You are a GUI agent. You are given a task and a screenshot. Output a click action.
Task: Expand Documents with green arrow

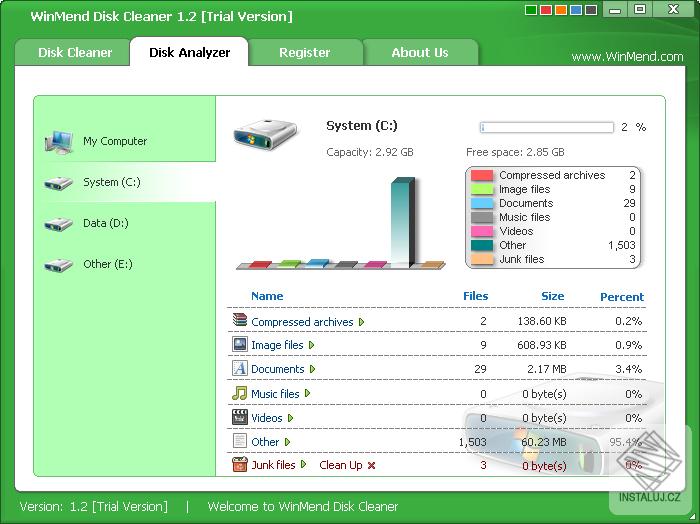coord(312,369)
